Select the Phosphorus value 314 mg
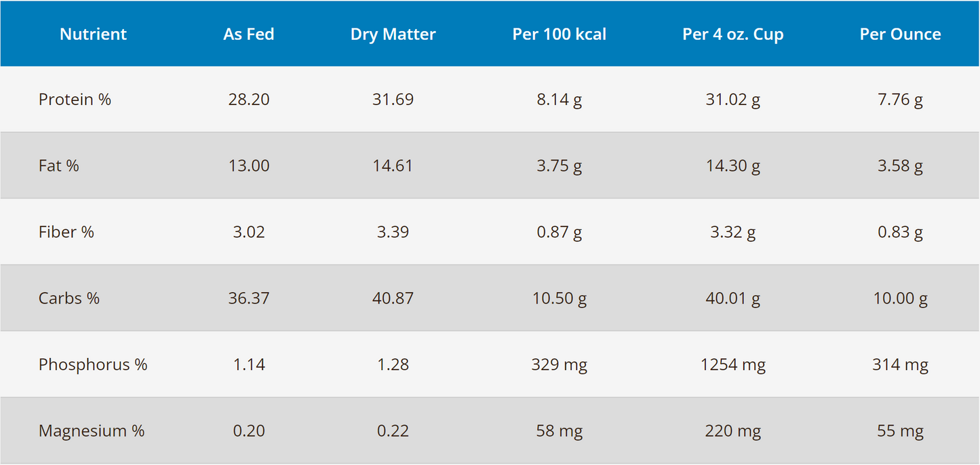The height and width of the screenshot is (465, 980). (900, 365)
